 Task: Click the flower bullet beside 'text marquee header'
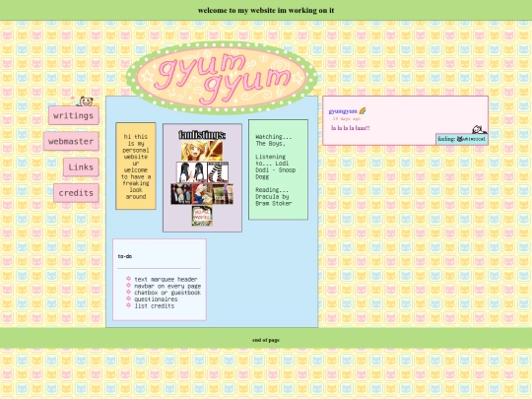click(129, 279)
